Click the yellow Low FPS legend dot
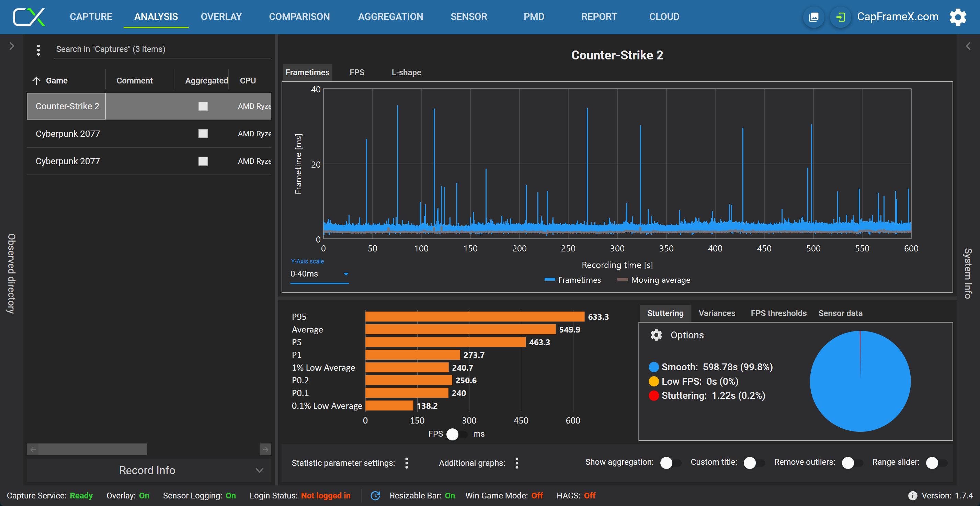Screen dimensions: 980x506 pyautogui.click(x=653, y=381)
